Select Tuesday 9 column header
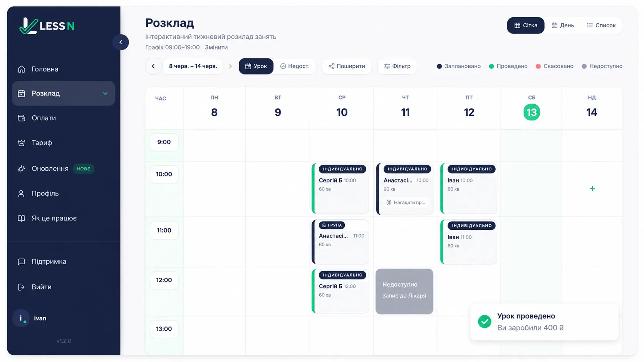Image resolution: width=644 pixels, height=362 pixels. pos(278,108)
